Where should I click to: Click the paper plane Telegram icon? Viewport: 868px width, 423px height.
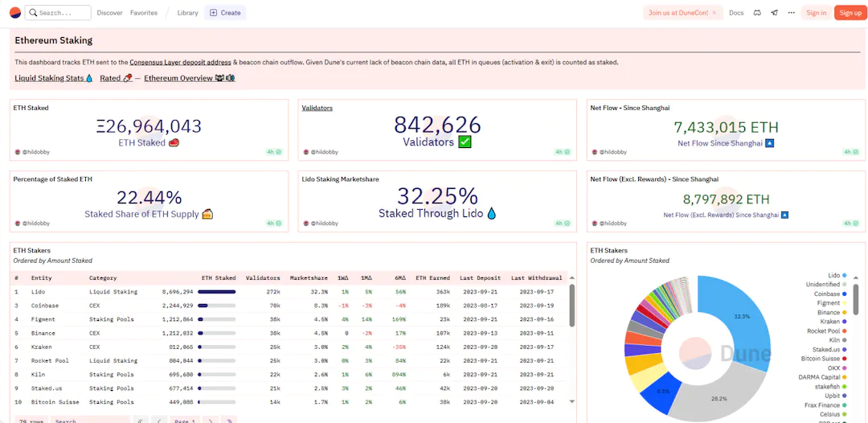774,13
